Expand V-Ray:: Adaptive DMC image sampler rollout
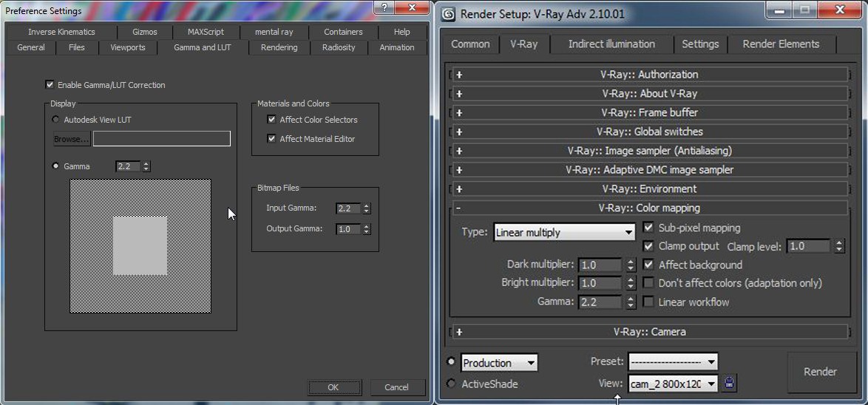Image resolution: width=868 pixels, height=405 pixels. click(650, 170)
